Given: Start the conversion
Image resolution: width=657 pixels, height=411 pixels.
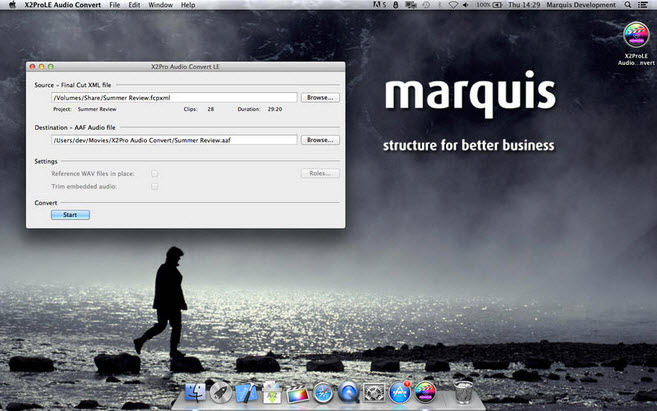Looking at the screenshot, I should point(70,215).
